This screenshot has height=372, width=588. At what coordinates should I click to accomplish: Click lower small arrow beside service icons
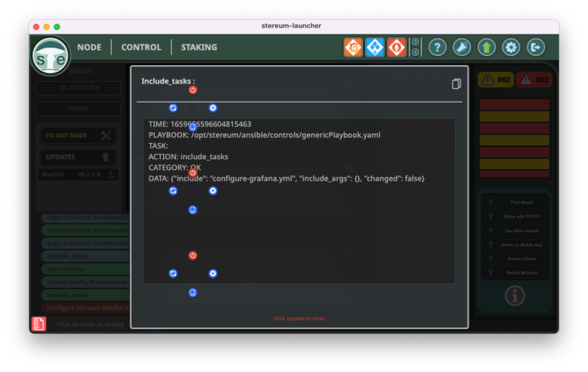pos(416,53)
